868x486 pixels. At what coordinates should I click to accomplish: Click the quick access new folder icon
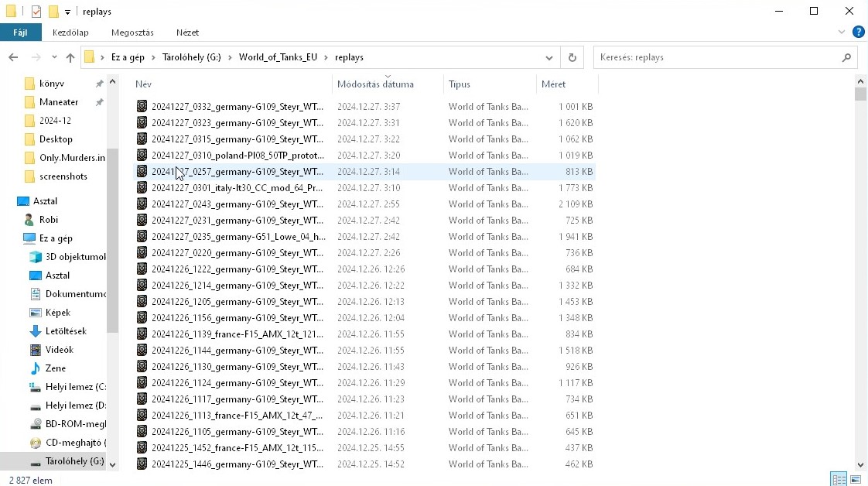[53, 12]
